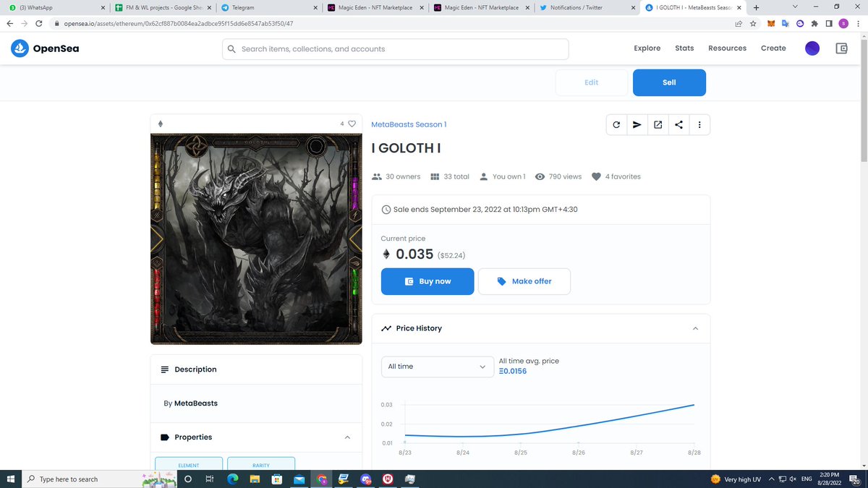Open the MetaBeasts Season 1 collection link

point(409,124)
